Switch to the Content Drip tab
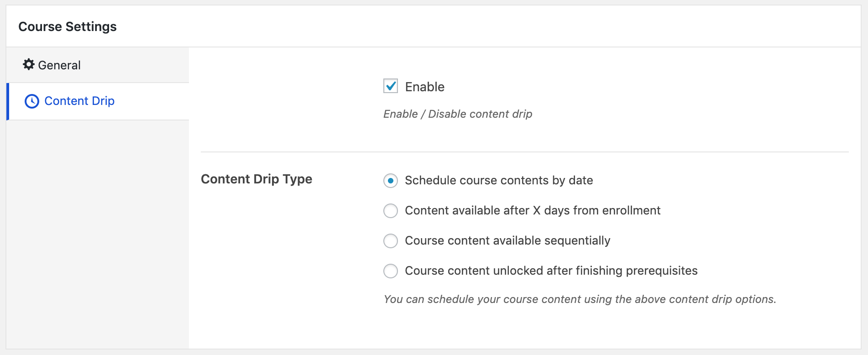The height and width of the screenshot is (355, 868). coord(99,101)
